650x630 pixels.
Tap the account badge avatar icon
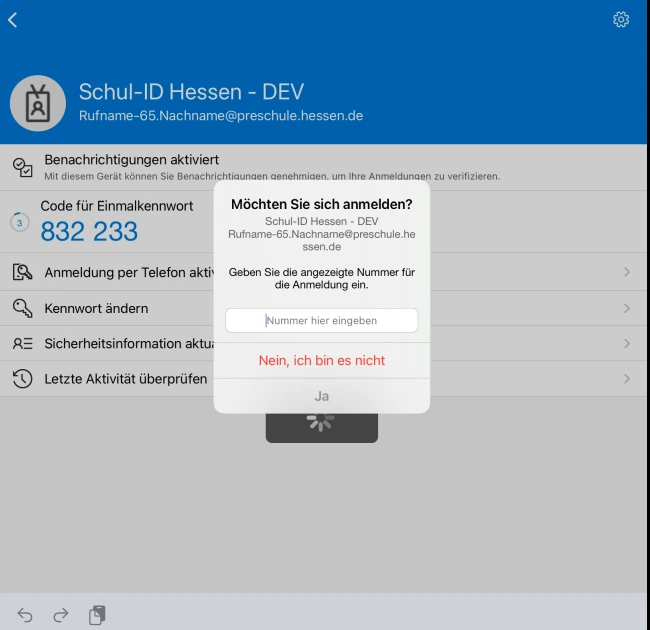coord(38,103)
